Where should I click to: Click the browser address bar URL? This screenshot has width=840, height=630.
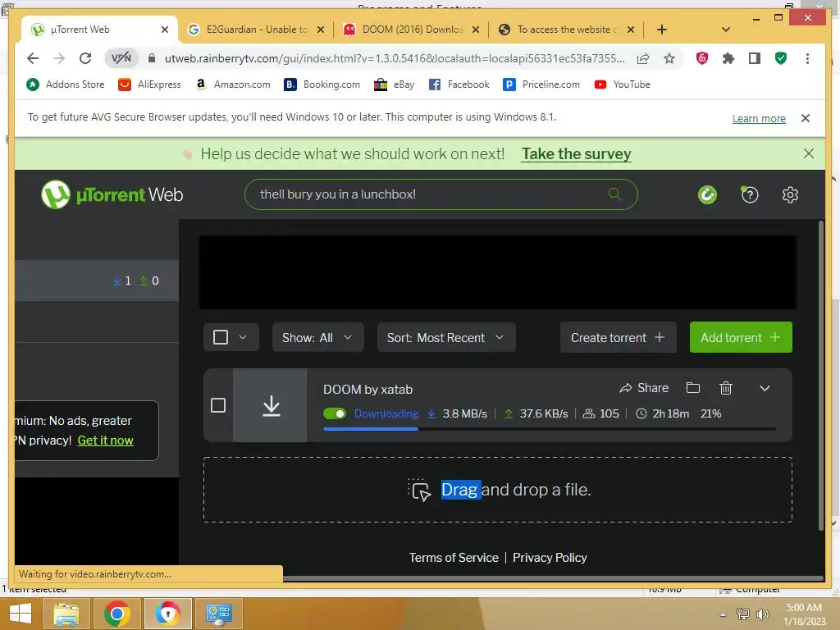coord(395,58)
